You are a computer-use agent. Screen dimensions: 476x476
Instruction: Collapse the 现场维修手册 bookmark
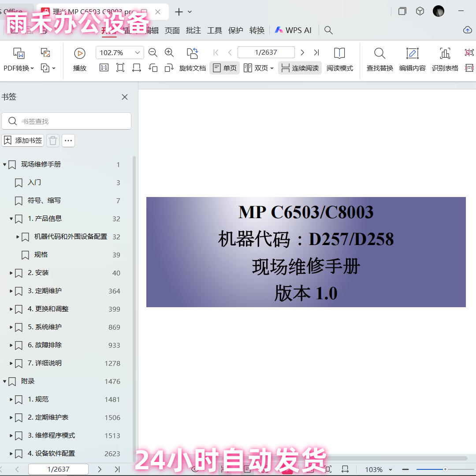pyautogui.click(x=4, y=164)
